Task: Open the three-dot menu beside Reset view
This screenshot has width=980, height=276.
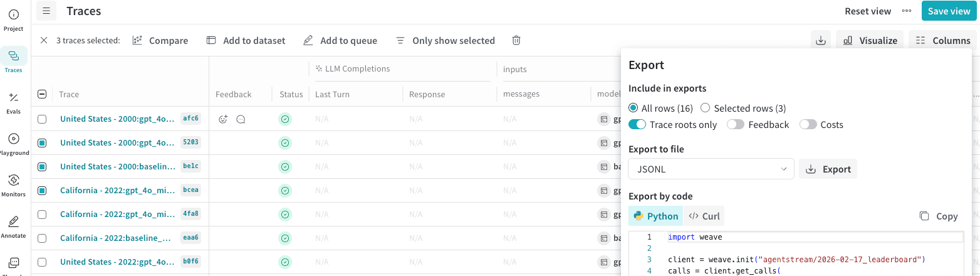Action: (x=907, y=11)
